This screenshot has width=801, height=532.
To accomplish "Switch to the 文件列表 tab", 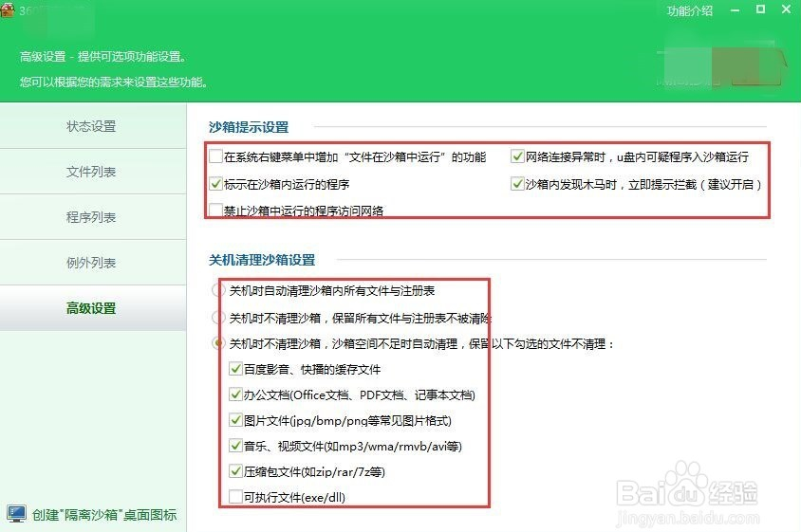I will 93,172.
